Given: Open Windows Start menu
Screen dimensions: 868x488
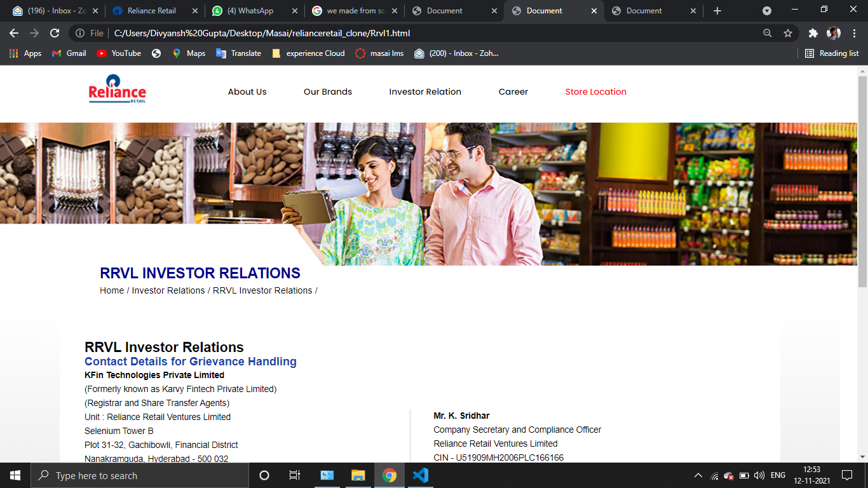Looking at the screenshot, I should [15, 475].
